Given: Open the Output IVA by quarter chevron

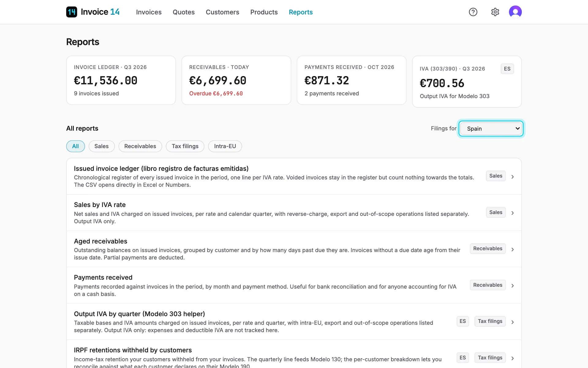Looking at the screenshot, I should click(x=513, y=322).
